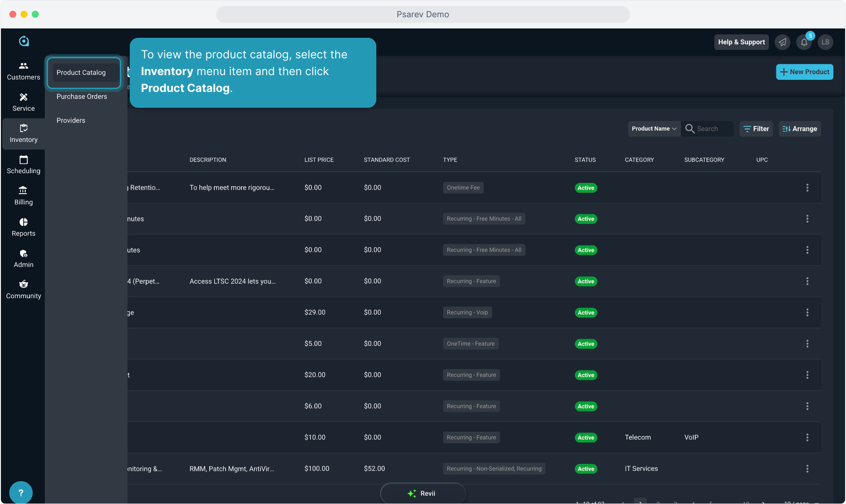
Task: Expand the Product Name search dropdown
Action: [x=654, y=129]
